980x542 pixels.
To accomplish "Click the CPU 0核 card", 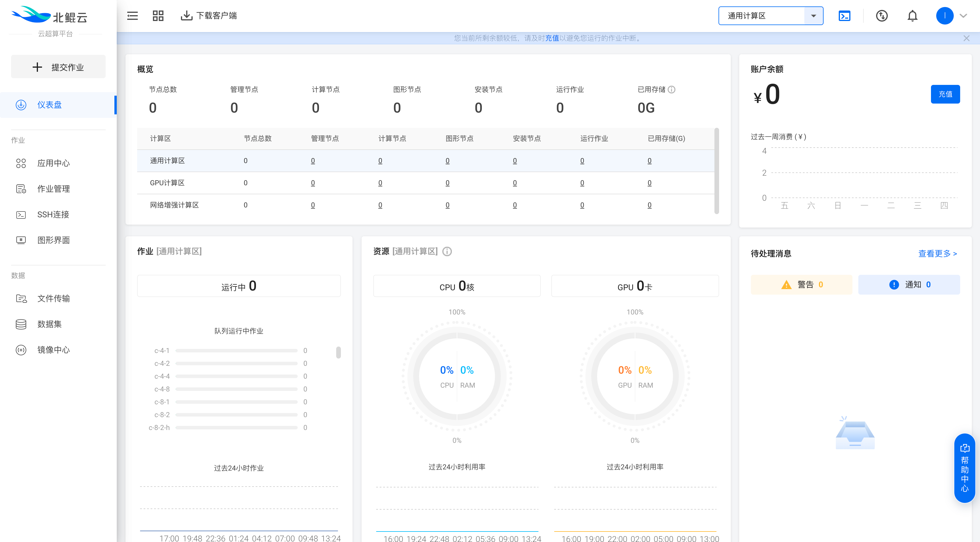I will point(456,286).
